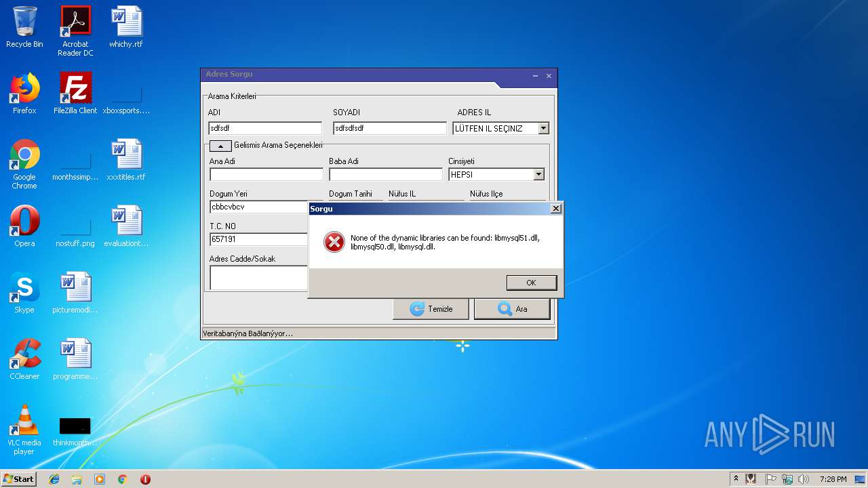
Task: Close the Adres Sorgu window
Action: click(549, 76)
